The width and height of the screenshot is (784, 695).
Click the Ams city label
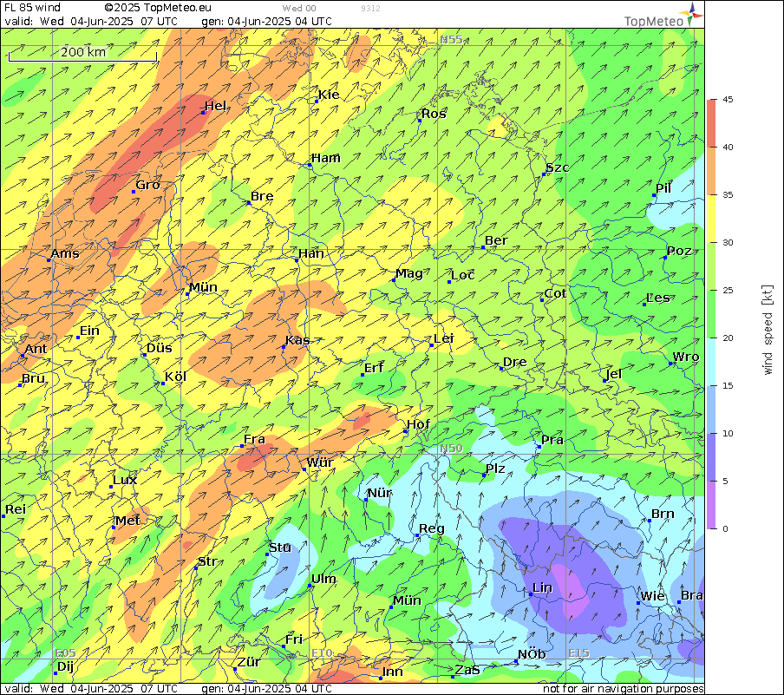(x=65, y=253)
